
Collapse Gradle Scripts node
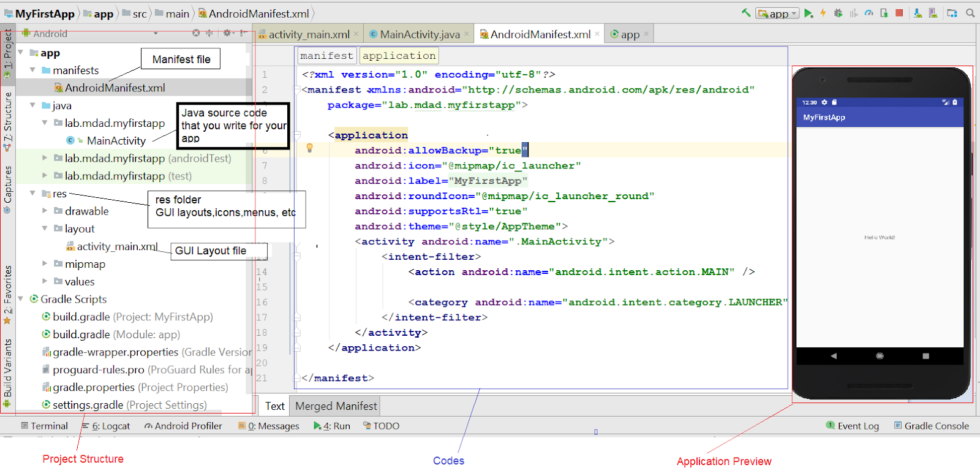click(x=20, y=299)
